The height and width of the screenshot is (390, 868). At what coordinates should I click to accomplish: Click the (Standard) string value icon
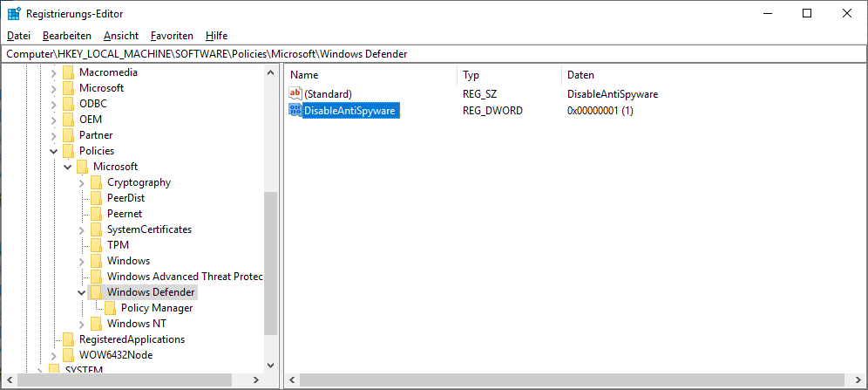click(x=295, y=93)
